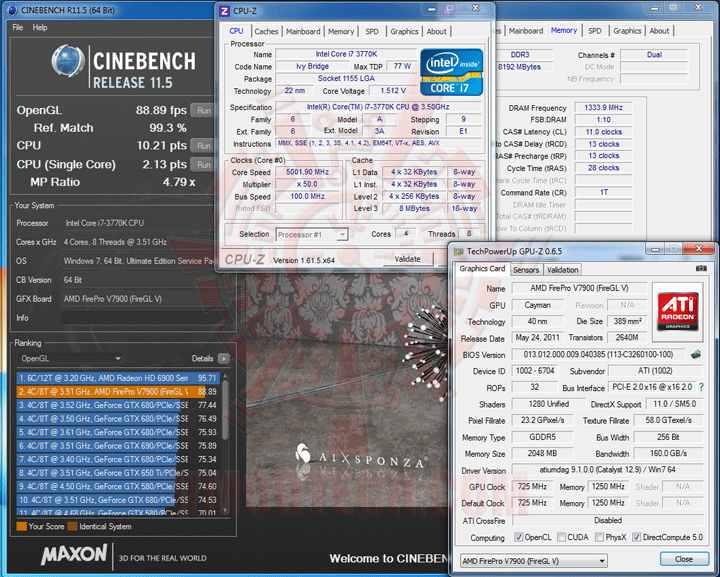Toggle the PhysX checkbox in GPU-Z
Viewport: 720px width, 577px height.
coord(599,537)
